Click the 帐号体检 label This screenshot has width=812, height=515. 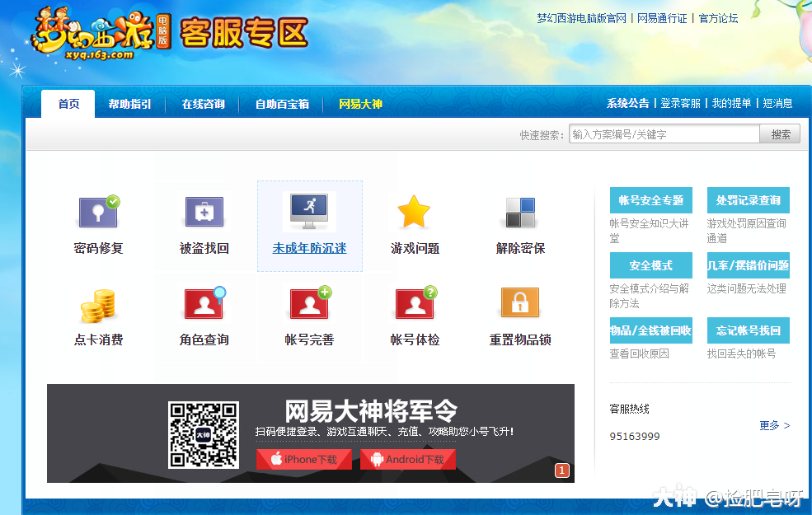[x=415, y=339]
